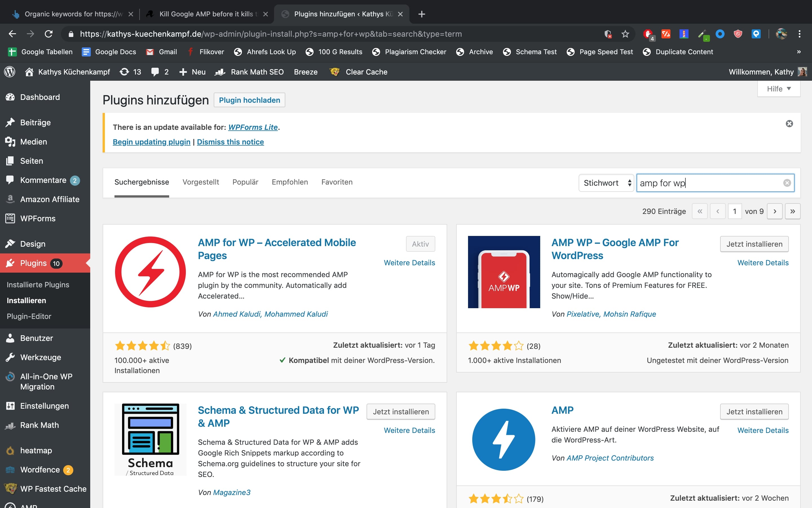Switch to the Vorgestellt tab
This screenshot has width=812, height=508.
201,182
